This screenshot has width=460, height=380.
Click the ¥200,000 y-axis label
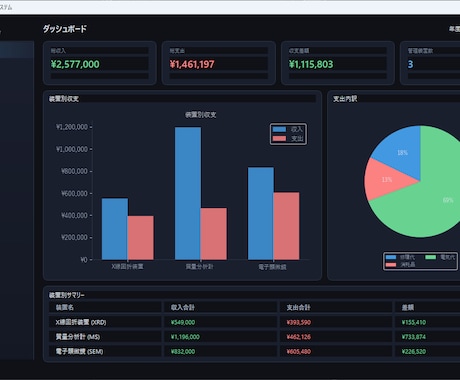coord(74,237)
